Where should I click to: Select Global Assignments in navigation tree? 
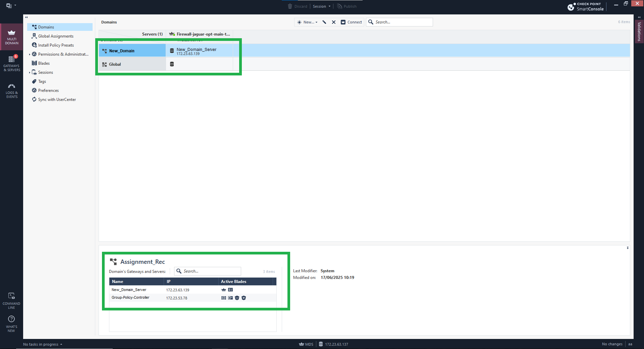(56, 36)
